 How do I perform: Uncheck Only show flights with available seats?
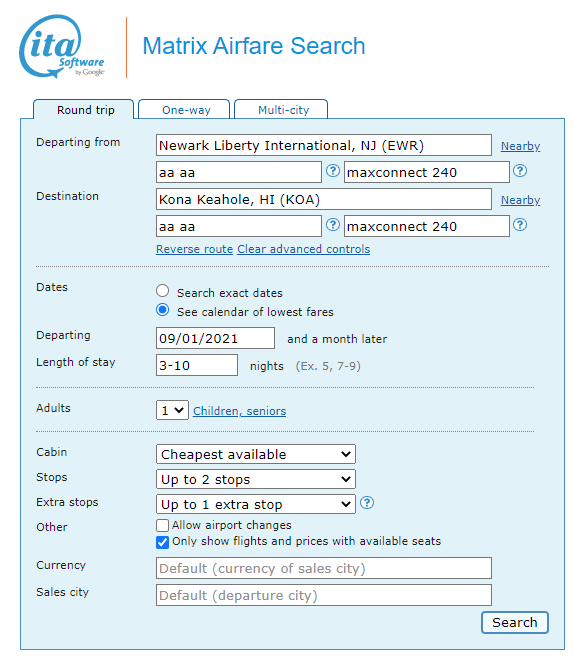(162, 542)
